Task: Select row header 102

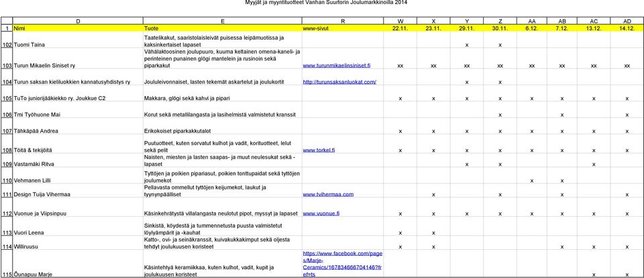Action: click(7, 41)
